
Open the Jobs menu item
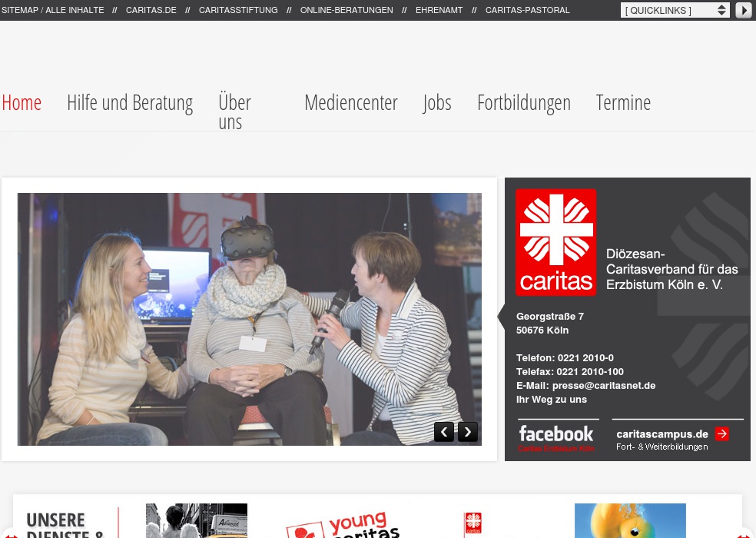(x=437, y=102)
